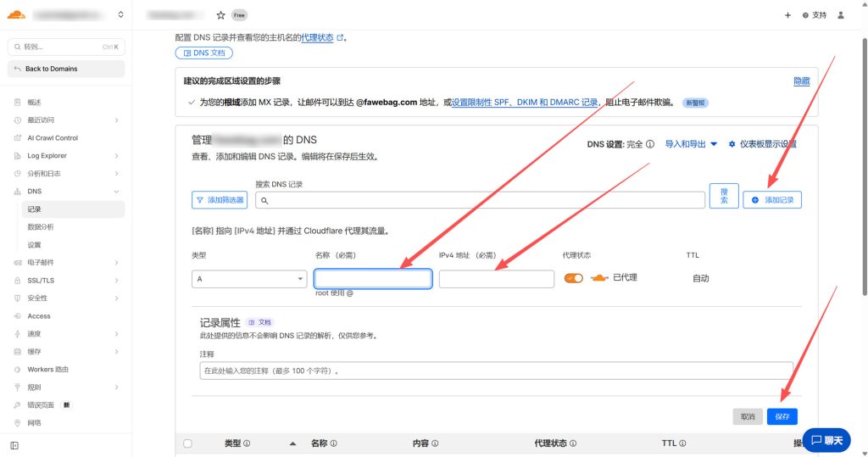Open user profile icon
The width and height of the screenshot is (868, 457).
tap(841, 15)
